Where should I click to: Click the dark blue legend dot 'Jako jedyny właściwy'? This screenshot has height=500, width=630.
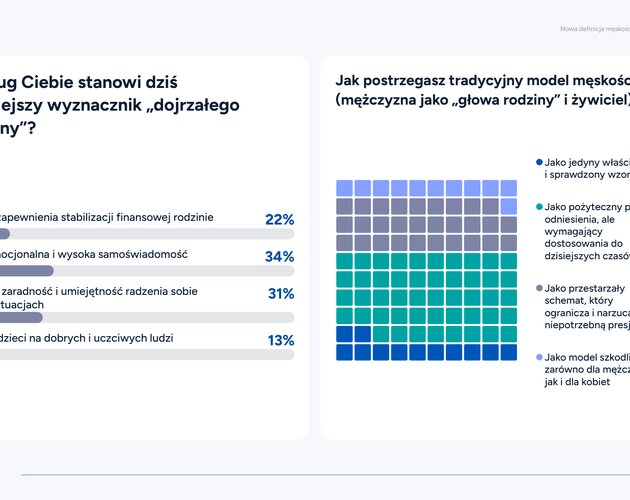540,162
